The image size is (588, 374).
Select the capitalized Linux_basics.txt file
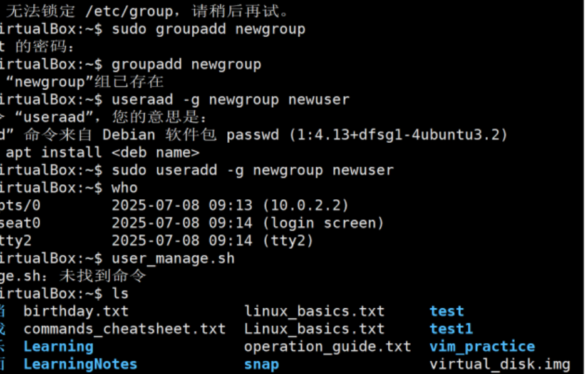point(314,329)
